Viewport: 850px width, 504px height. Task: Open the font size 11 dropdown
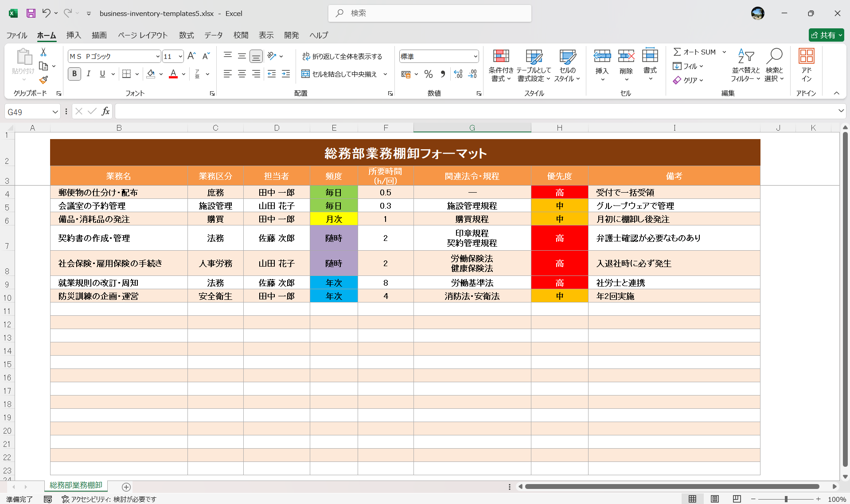point(180,57)
